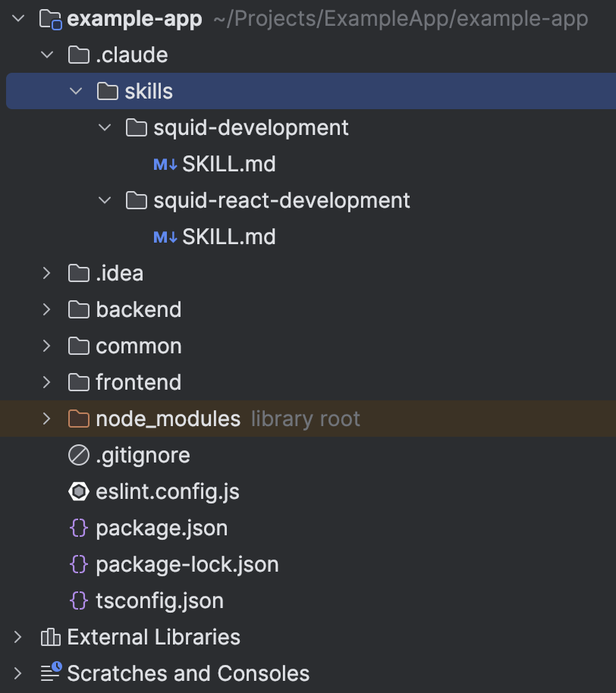Image resolution: width=616 pixels, height=693 pixels.
Task: Click the eslint.config.js hexagon icon
Action: click(79, 492)
